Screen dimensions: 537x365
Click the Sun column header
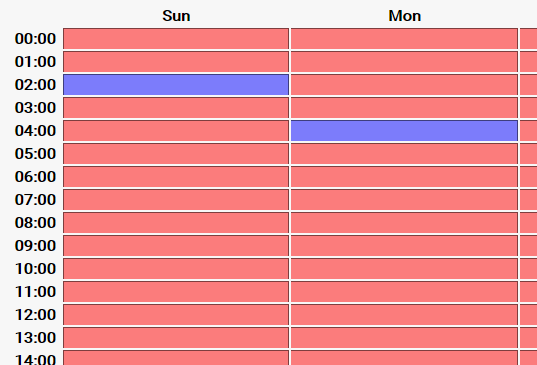pyautogui.click(x=176, y=16)
